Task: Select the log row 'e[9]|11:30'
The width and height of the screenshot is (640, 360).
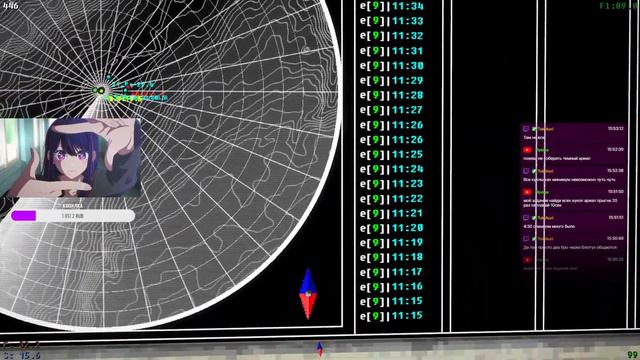Action: point(391,65)
